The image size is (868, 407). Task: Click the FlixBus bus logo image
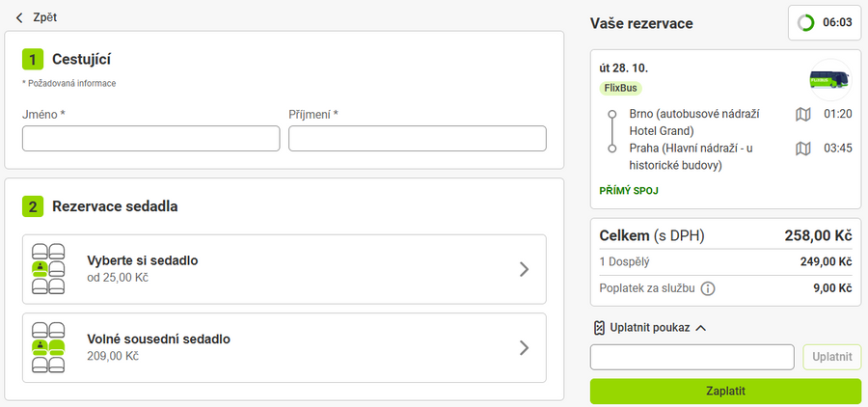[x=829, y=78]
